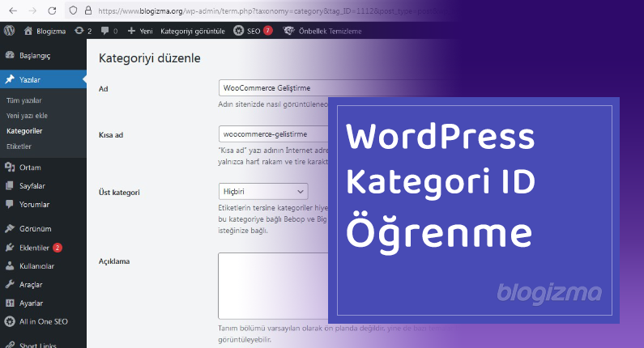Click the padlock site security icon
644x348 pixels.
click(x=88, y=11)
